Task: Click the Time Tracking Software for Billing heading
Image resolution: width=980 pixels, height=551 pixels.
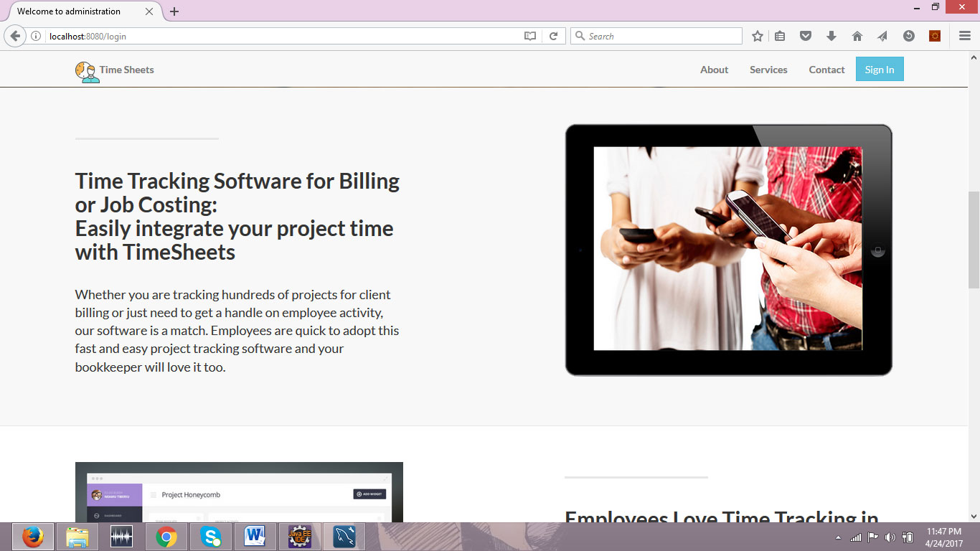Action: (x=237, y=216)
